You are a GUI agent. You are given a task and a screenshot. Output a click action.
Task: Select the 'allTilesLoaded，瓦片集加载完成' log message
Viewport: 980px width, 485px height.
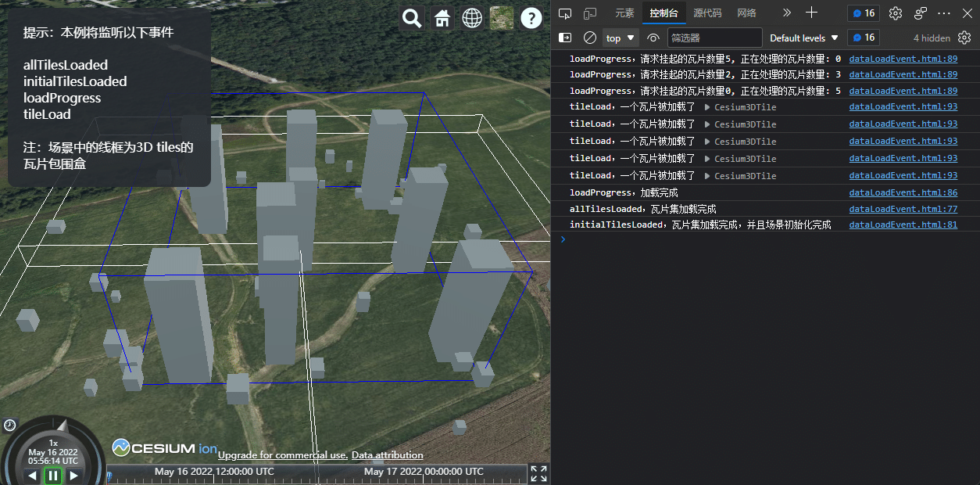pos(642,209)
